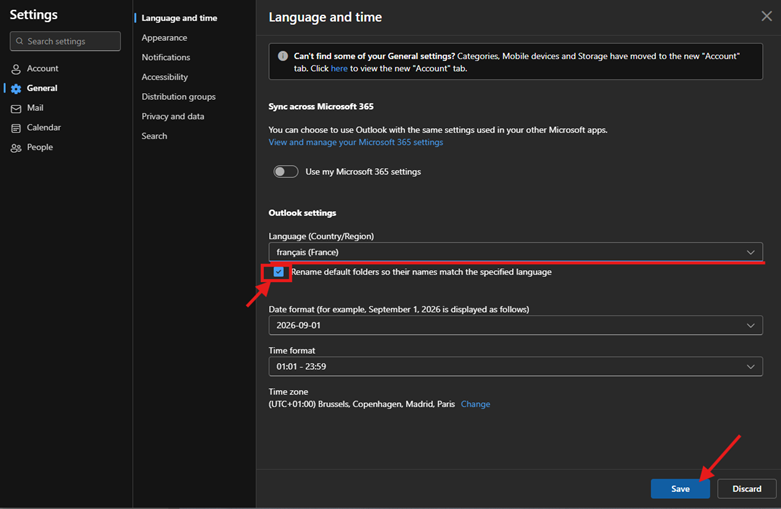Go to Privacy and data settings
The width and height of the screenshot is (781, 509).
(173, 117)
